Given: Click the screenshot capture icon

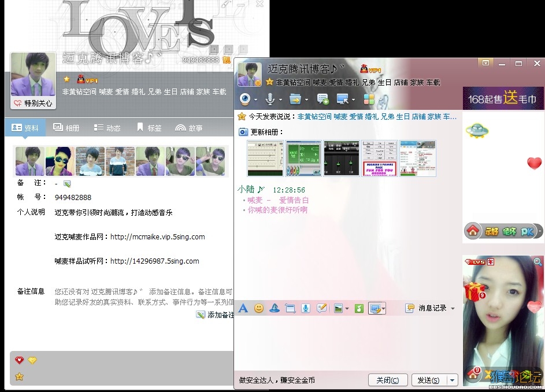Looking at the screenshot, I should pos(375,309).
